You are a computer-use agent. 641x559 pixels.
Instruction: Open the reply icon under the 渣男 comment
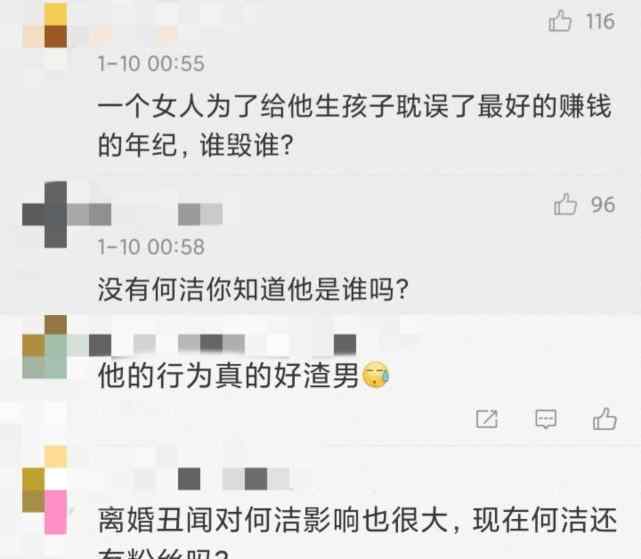(546, 419)
